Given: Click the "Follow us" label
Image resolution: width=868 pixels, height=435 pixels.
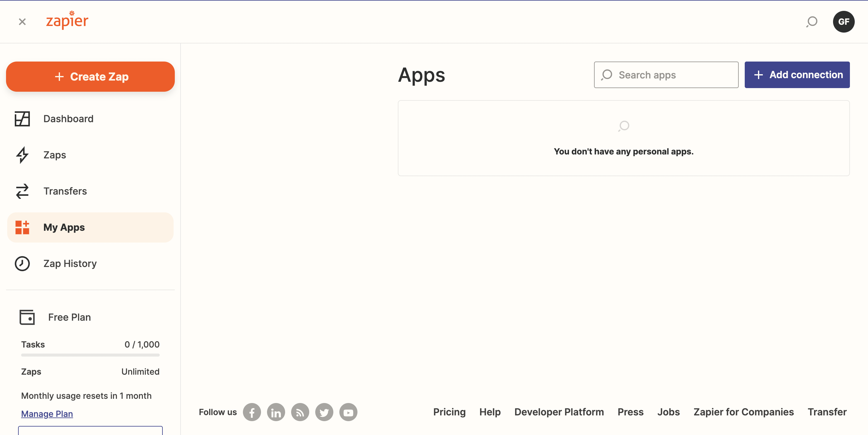Looking at the screenshot, I should [x=218, y=412].
